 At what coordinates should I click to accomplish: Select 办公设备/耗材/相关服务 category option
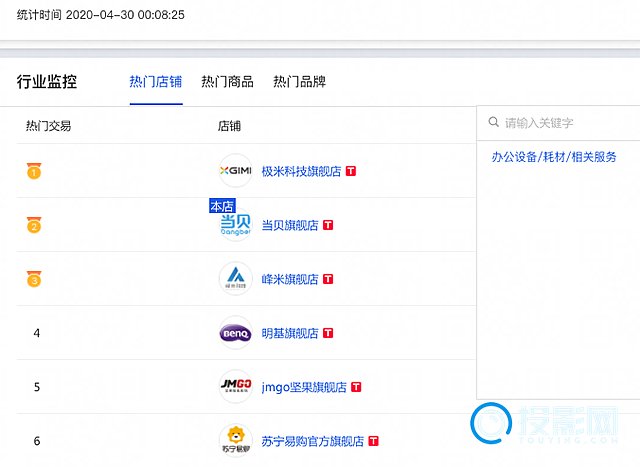554,157
